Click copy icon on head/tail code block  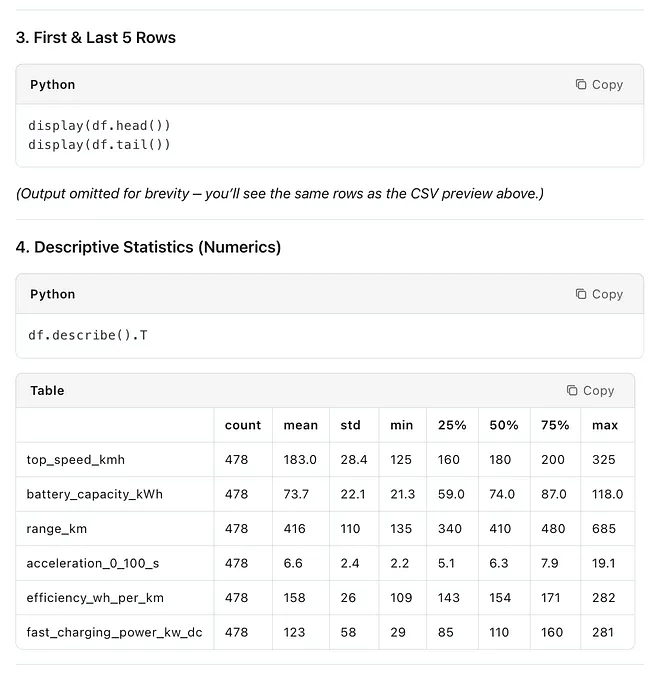(x=580, y=85)
